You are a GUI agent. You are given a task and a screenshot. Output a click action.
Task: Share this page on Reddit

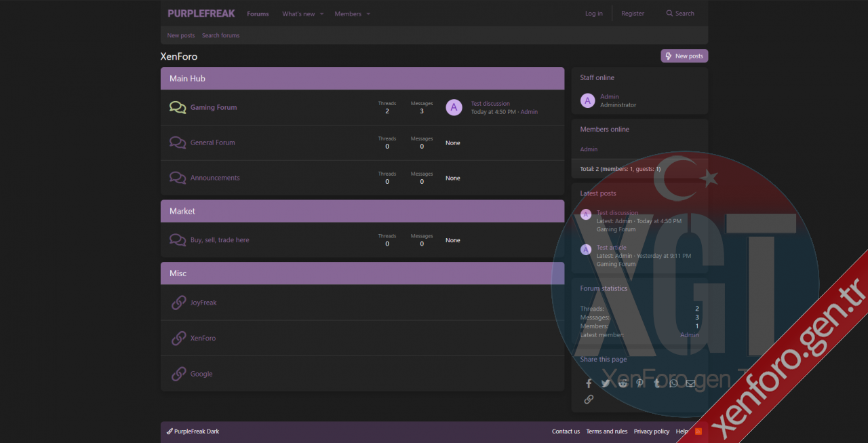[x=623, y=383]
